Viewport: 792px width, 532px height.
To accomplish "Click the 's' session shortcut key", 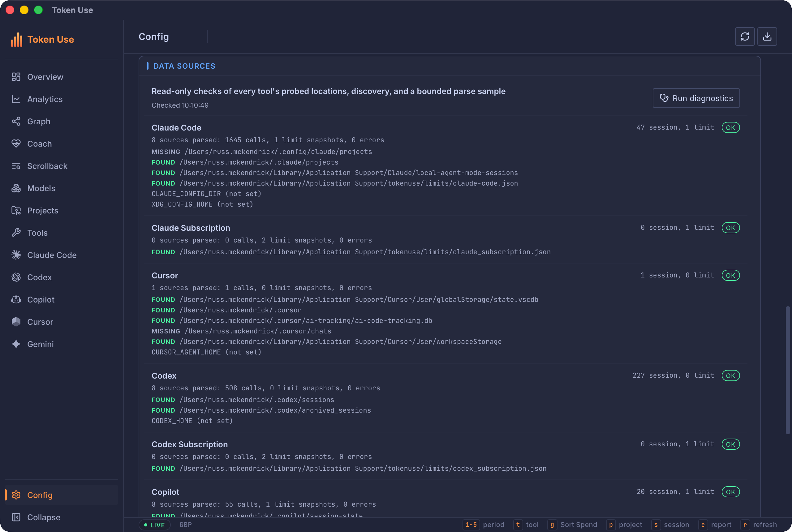I will (656, 525).
